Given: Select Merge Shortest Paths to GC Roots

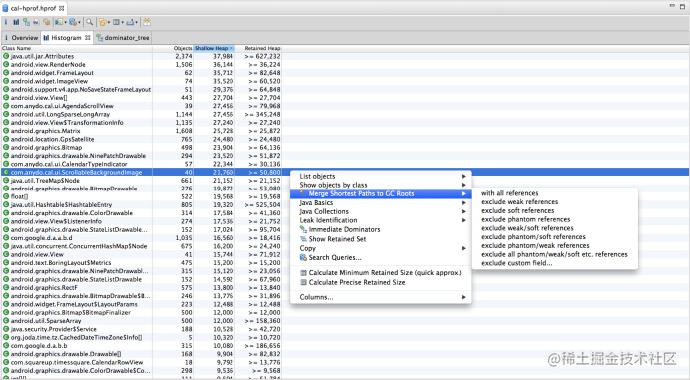Looking at the screenshot, I should point(381,194).
